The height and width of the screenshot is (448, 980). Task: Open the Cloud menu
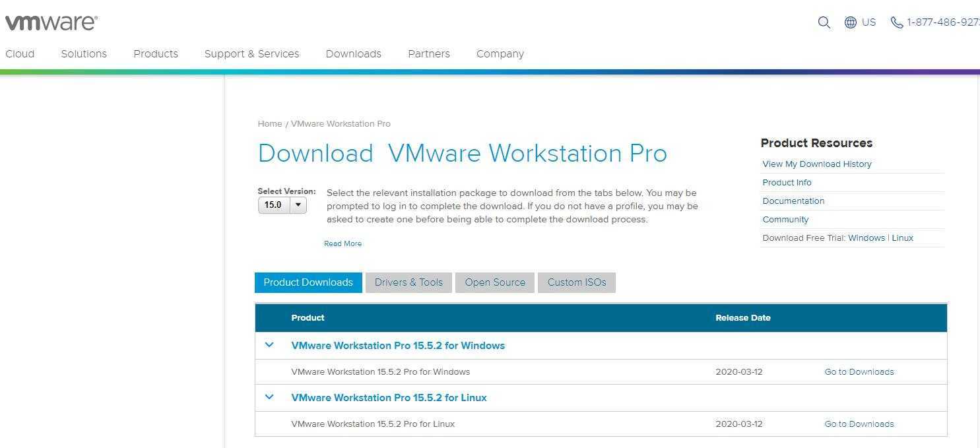[x=20, y=54]
